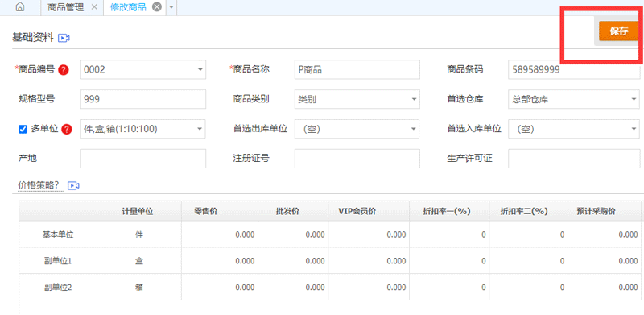
Task: Expand the 首选出库单位 dropdown
Action: coord(414,129)
